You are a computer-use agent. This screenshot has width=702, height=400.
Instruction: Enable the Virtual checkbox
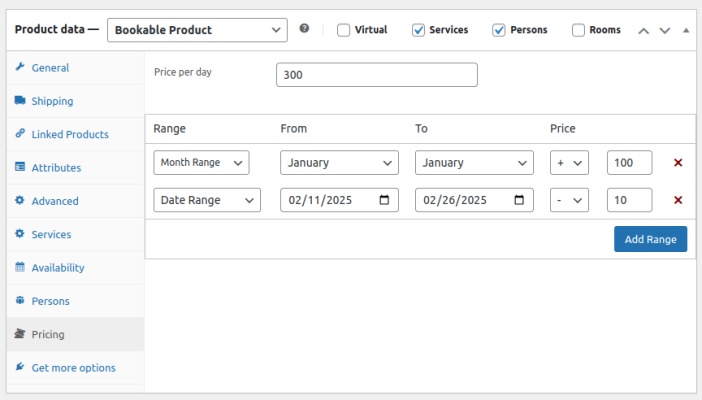344,30
